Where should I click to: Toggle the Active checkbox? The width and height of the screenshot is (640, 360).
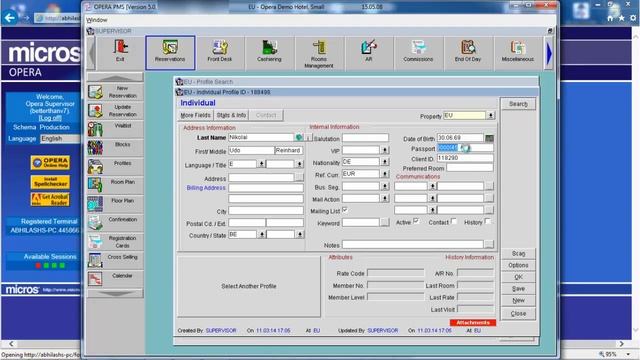pos(416,221)
